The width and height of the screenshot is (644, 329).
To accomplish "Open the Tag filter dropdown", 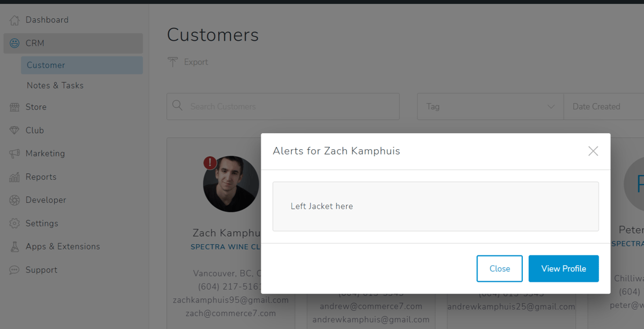I will click(490, 107).
